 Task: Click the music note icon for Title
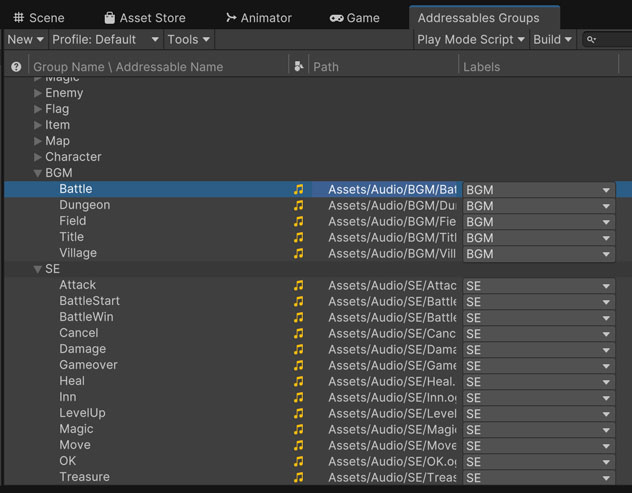click(x=299, y=237)
